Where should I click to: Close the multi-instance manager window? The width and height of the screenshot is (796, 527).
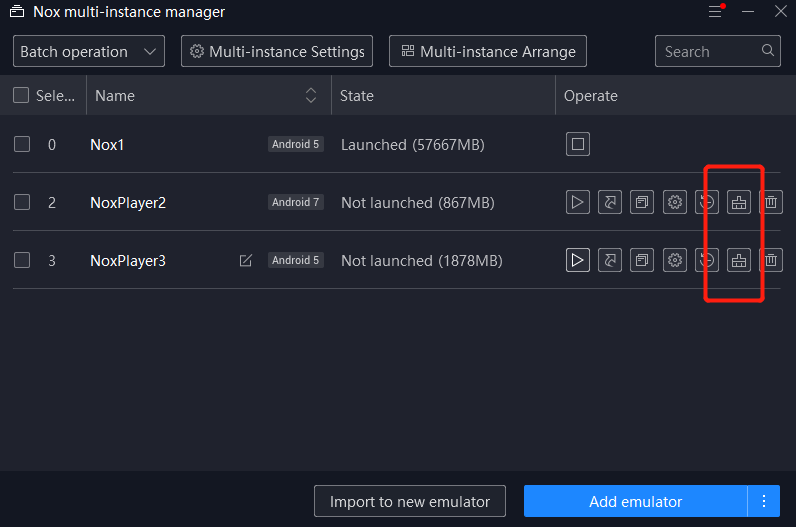pos(781,11)
